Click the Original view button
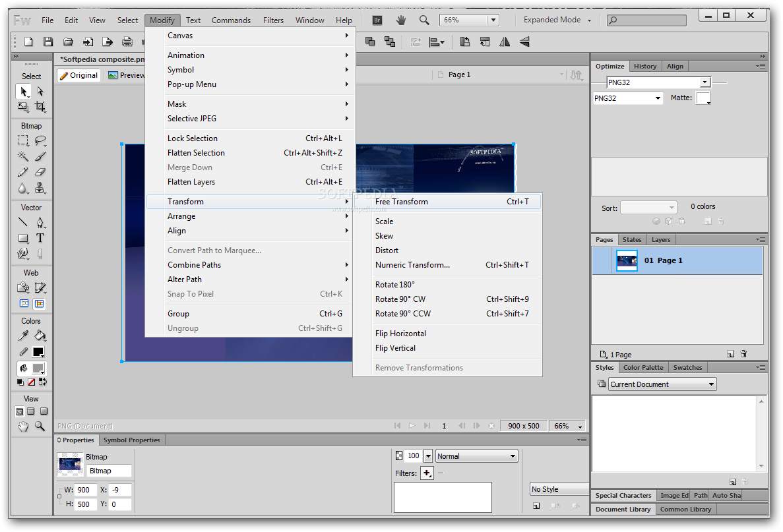783x532 pixels. pos(79,75)
